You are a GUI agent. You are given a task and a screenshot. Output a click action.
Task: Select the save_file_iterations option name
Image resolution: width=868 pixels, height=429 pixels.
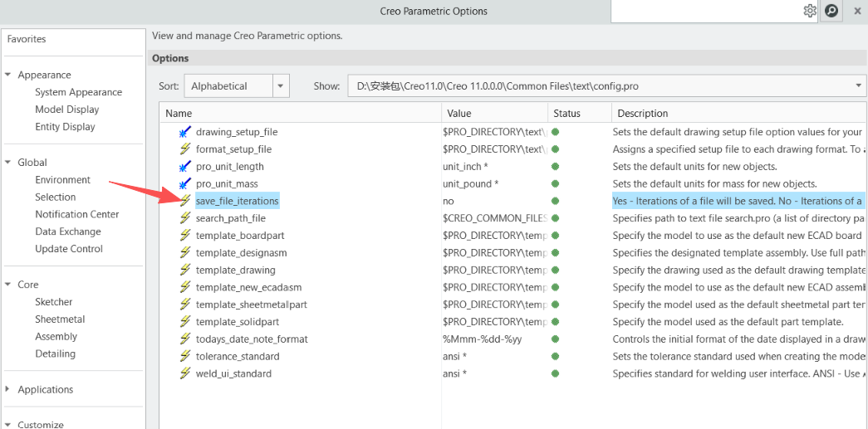tap(237, 201)
